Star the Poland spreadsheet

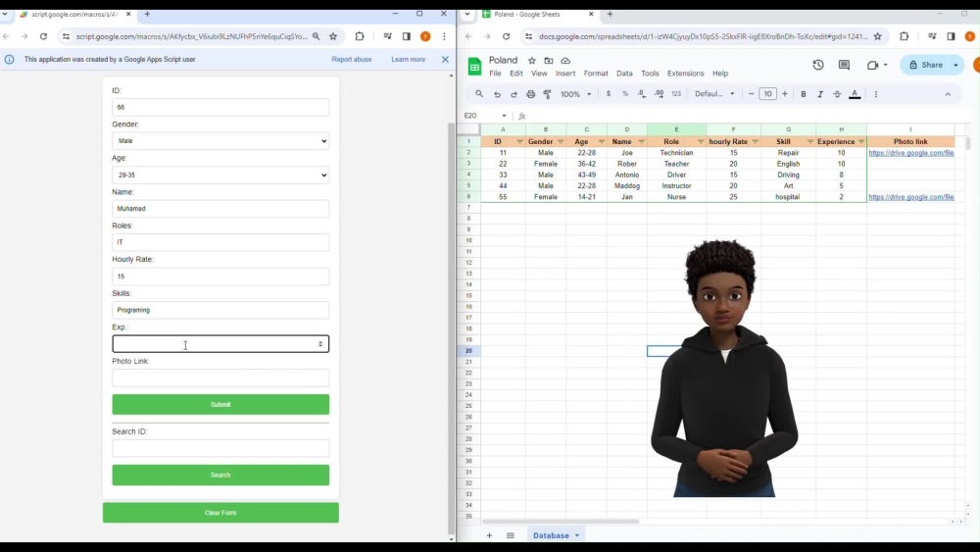coord(532,61)
